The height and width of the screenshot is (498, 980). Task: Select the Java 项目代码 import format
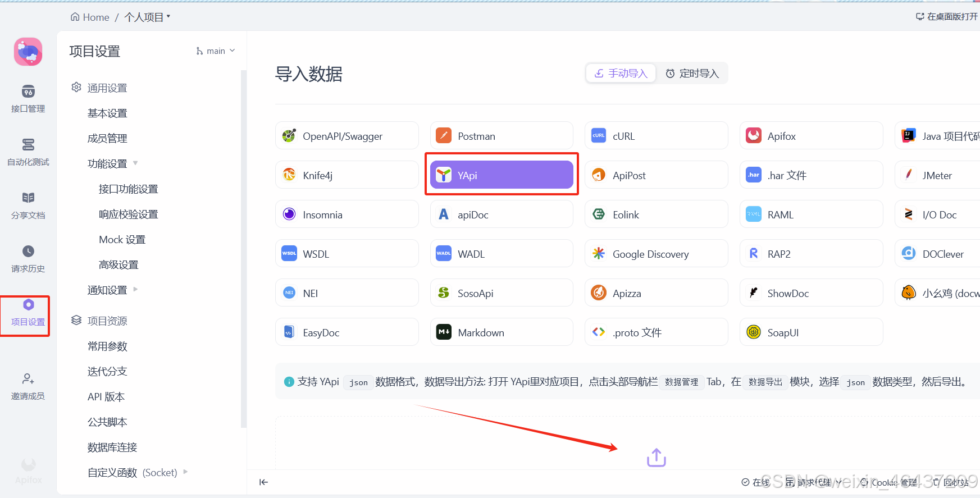click(937, 136)
